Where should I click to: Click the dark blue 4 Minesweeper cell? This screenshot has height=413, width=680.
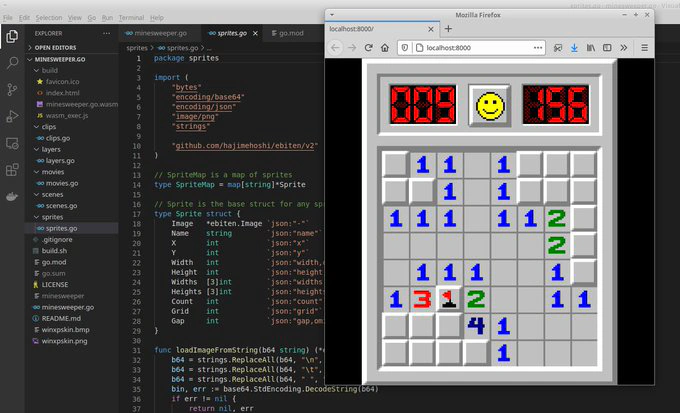[476, 326]
